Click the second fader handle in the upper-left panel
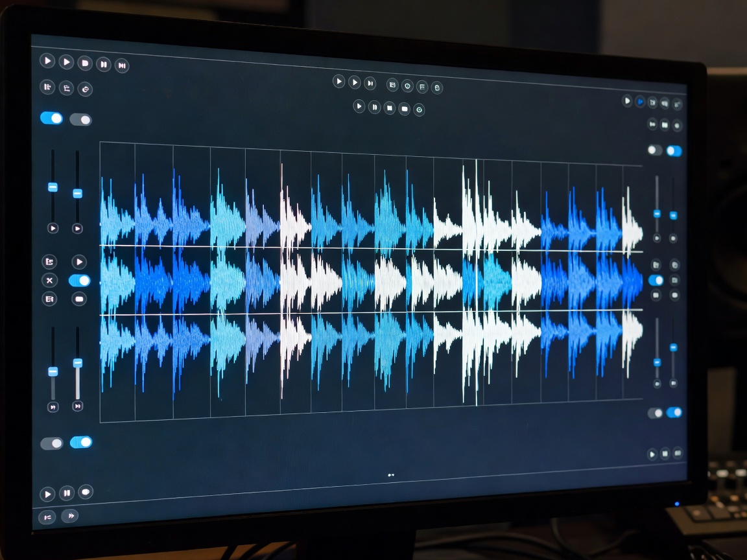 tap(77, 193)
